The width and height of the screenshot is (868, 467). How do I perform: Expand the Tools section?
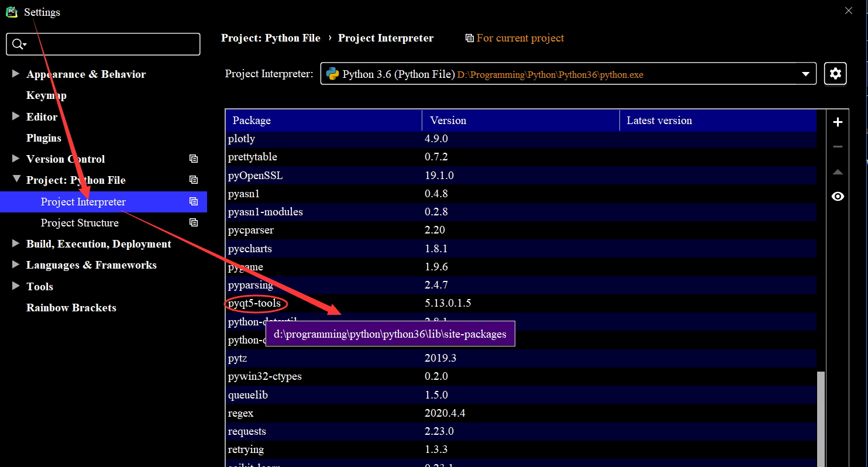pos(16,286)
